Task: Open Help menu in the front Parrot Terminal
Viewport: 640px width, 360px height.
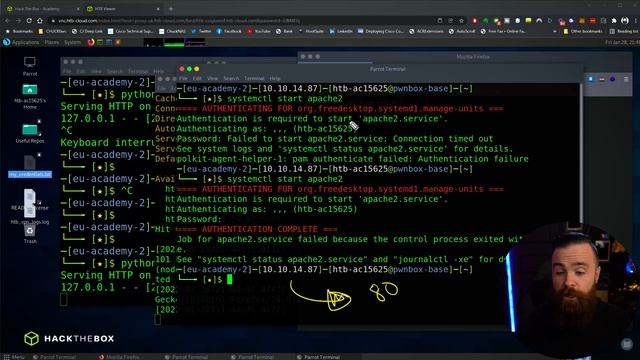Action: click(x=275, y=78)
